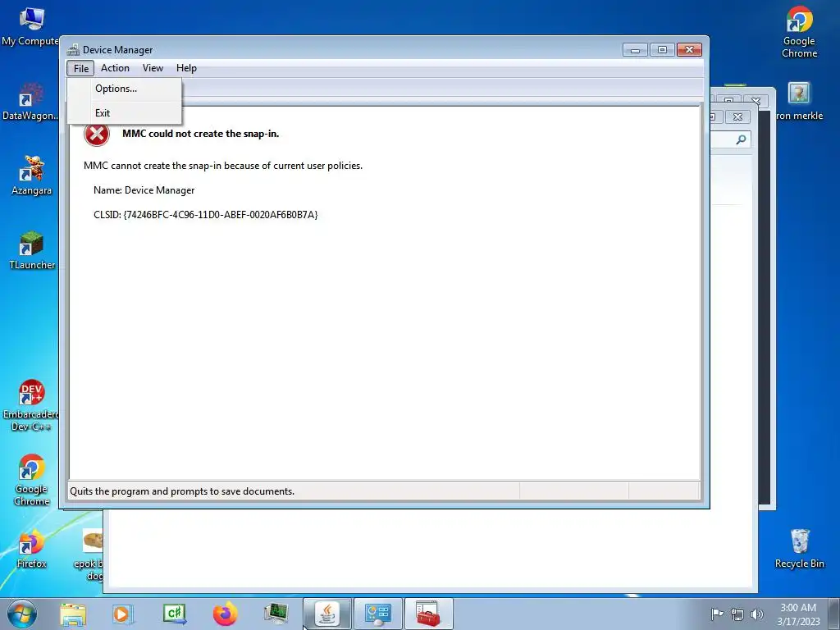Open Google Chrome icon at top-right desktop
The height and width of the screenshot is (630, 840).
click(799, 32)
